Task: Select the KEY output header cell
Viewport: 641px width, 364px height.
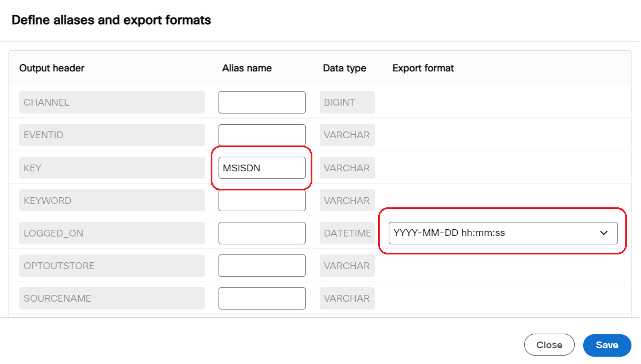Action: pos(112,167)
